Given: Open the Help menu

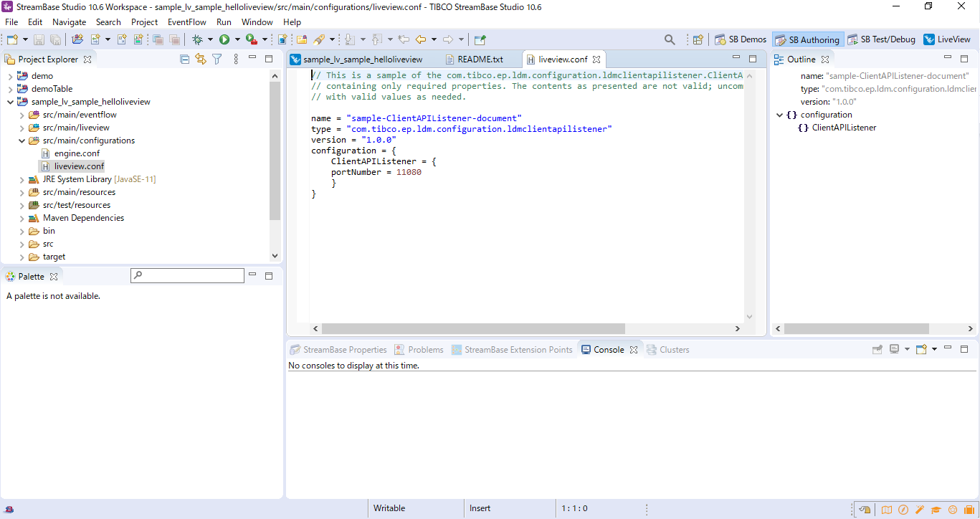Looking at the screenshot, I should tap(292, 22).
